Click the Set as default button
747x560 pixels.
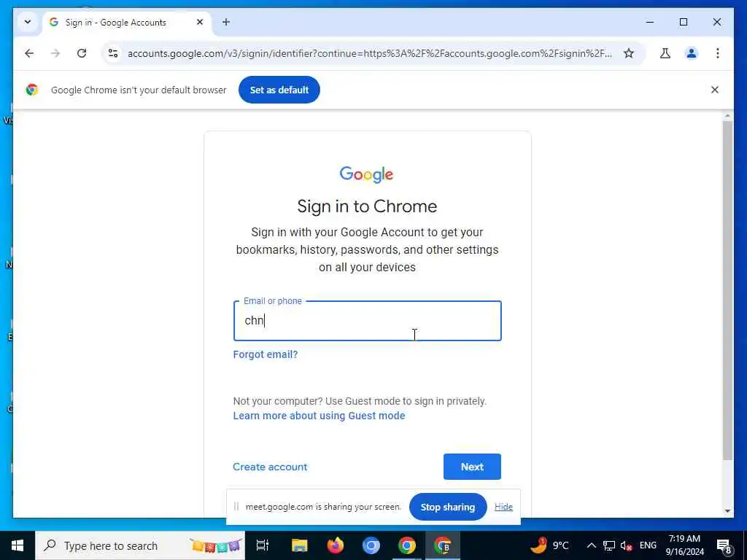[x=279, y=90]
